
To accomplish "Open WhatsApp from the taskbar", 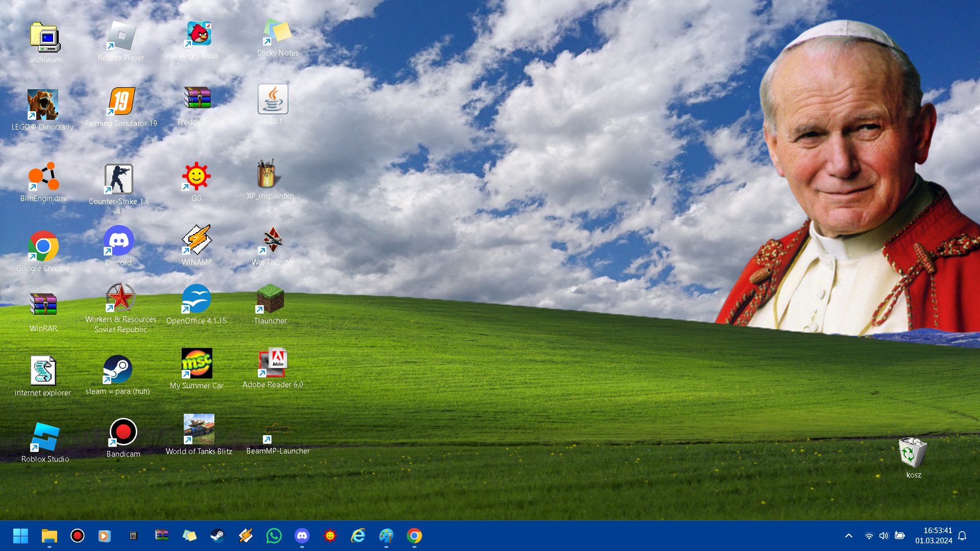I will [x=274, y=536].
